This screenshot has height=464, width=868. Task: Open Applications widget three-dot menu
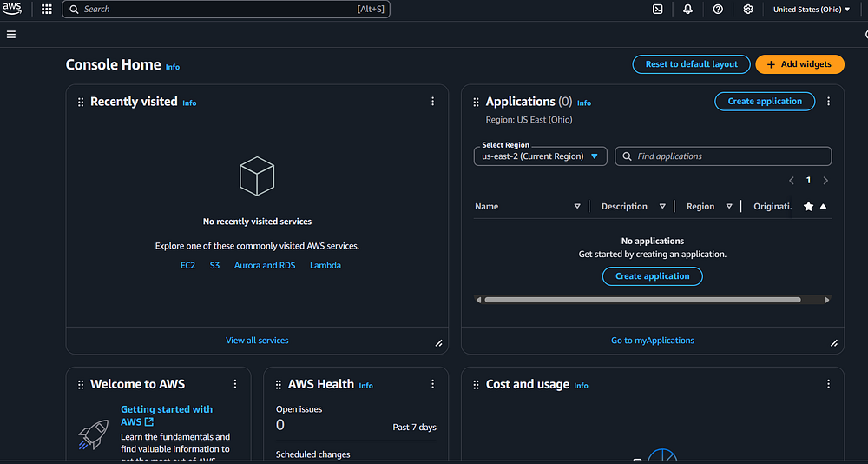coord(828,102)
